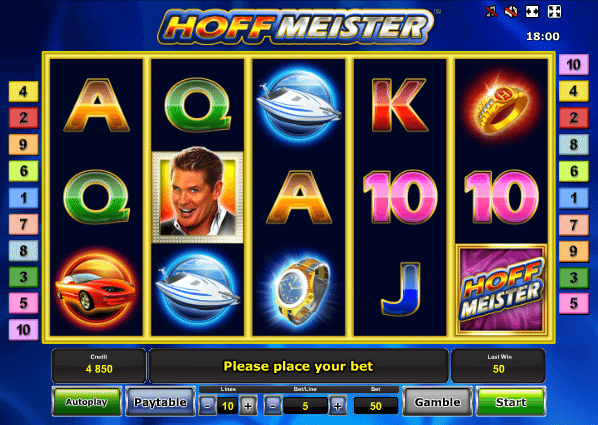Switch to widescreen display mode icon
598x425 pixels.
coord(532,11)
